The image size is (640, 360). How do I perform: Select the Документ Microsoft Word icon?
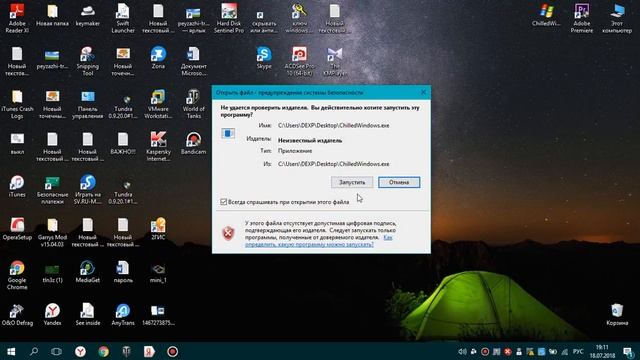[193, 61]
